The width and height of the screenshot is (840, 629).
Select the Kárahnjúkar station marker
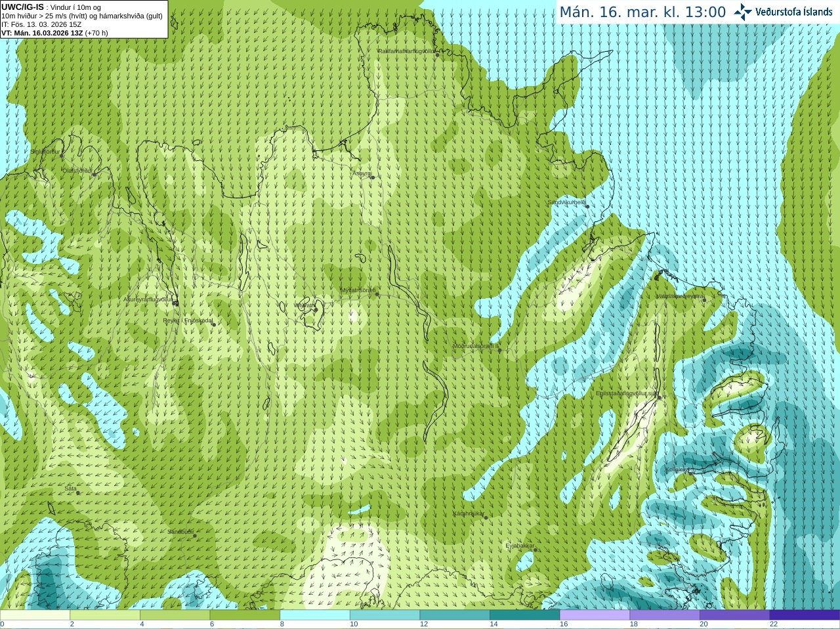tap(486, 517)
